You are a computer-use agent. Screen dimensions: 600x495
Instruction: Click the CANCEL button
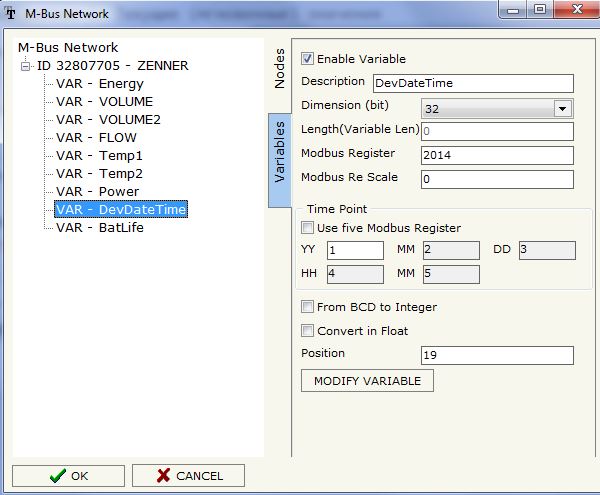coord(188,476)
